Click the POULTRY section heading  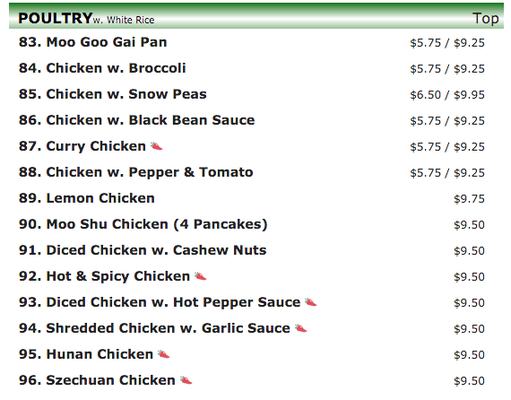coord(55,18)
